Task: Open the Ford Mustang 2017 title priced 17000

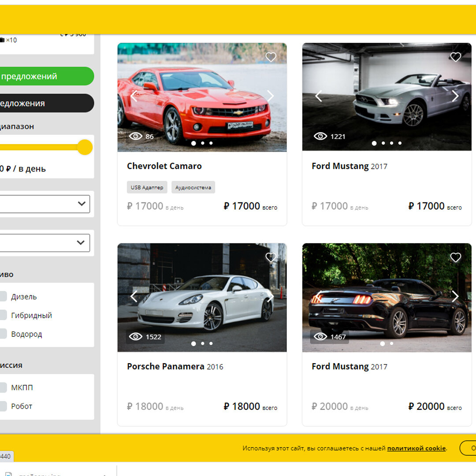Action: point(350,166)
